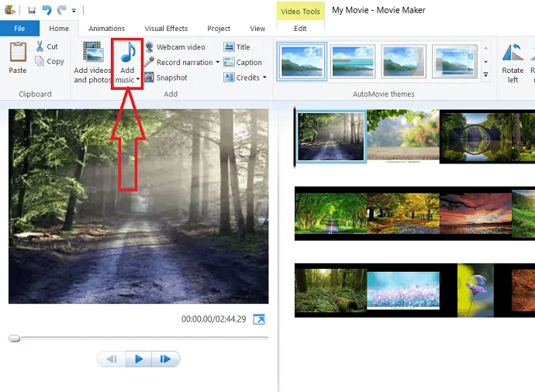
Task: Add a Caption to the clip
Action: pyautogui.click(x=243, y=63)
